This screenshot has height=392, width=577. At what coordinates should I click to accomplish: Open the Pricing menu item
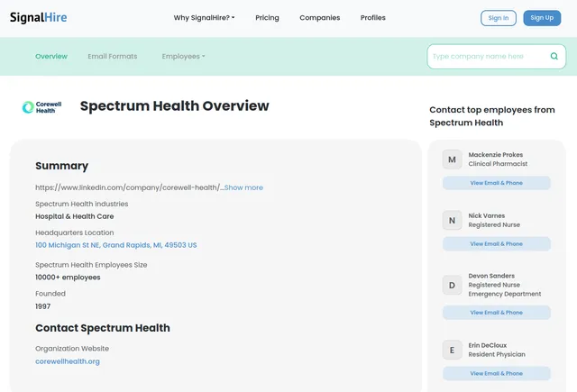[267, 18]
